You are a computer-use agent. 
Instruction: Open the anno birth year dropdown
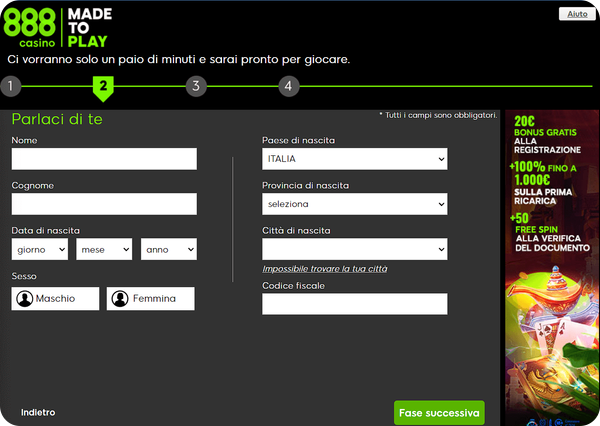pyautogui.click(x=169, y=249)
